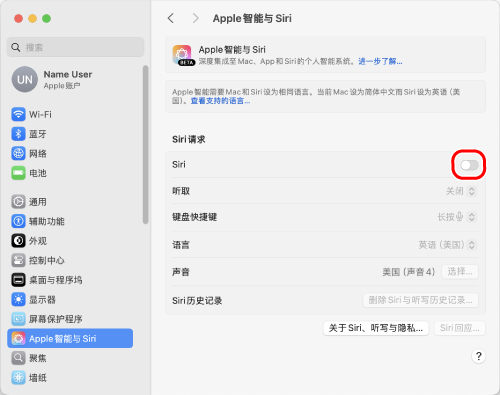Open 辅助功能 settings label
500x395 pixels.
point(47,221)
